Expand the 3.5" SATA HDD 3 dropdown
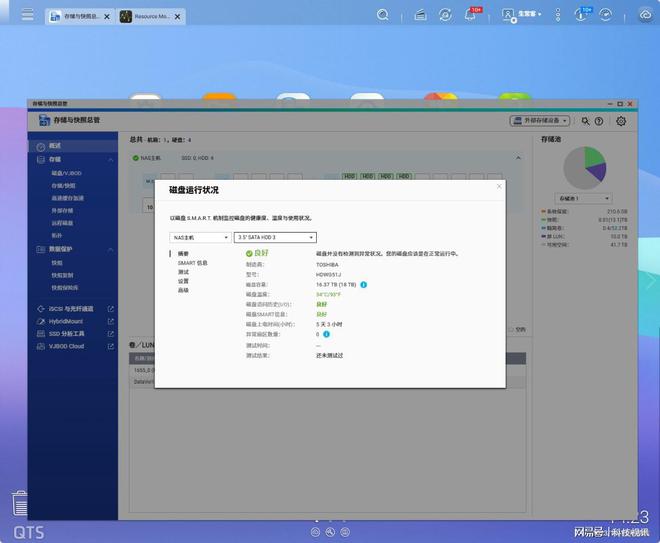 (x=275, y=238)
